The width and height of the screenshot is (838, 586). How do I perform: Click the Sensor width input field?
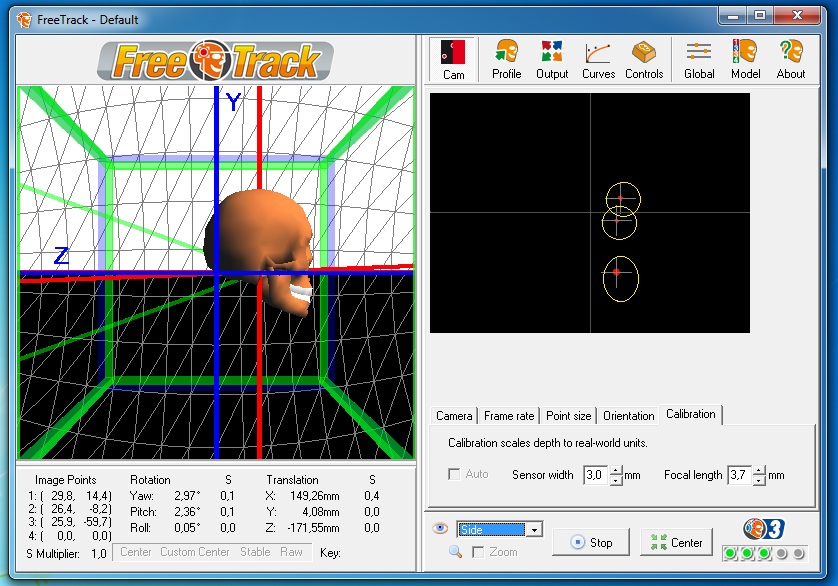coord(596,475)
